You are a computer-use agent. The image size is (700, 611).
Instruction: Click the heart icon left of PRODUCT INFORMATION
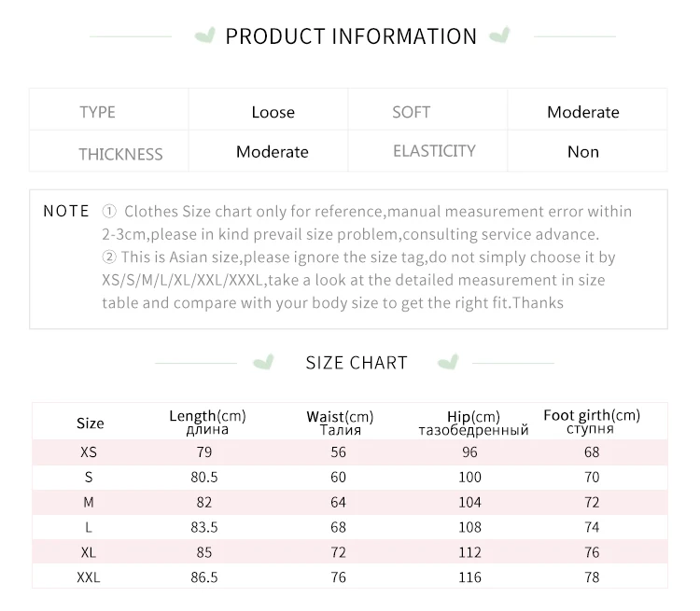(202, 36)
